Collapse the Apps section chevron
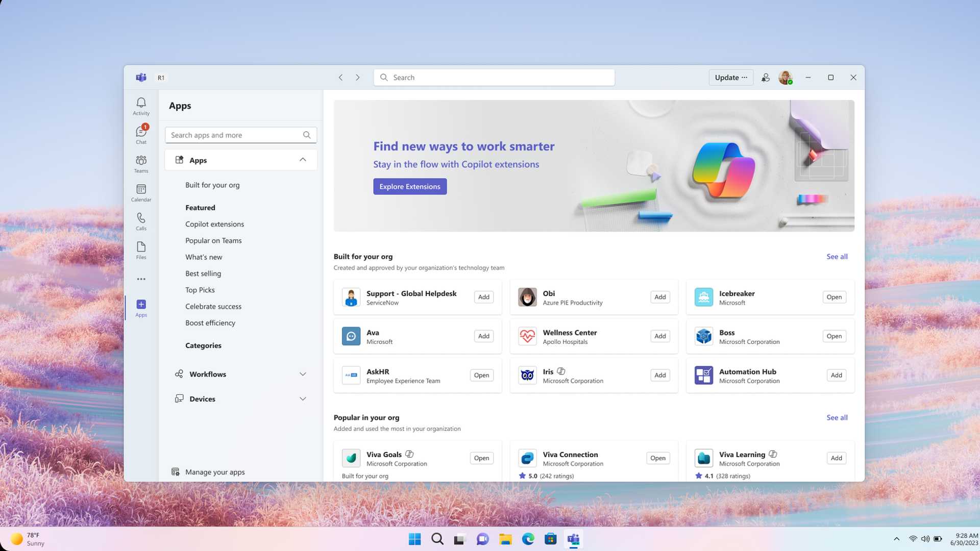The image size is (980, 551). coord(303,159)
